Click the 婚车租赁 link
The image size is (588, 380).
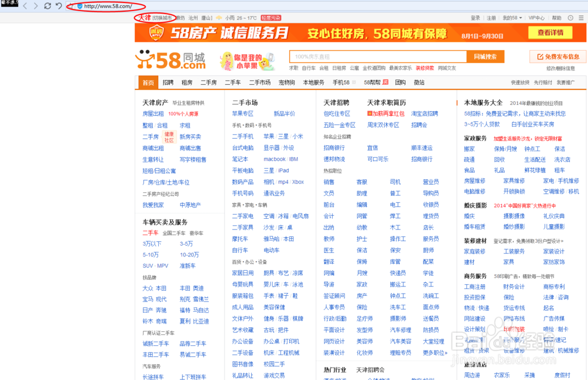475,226
